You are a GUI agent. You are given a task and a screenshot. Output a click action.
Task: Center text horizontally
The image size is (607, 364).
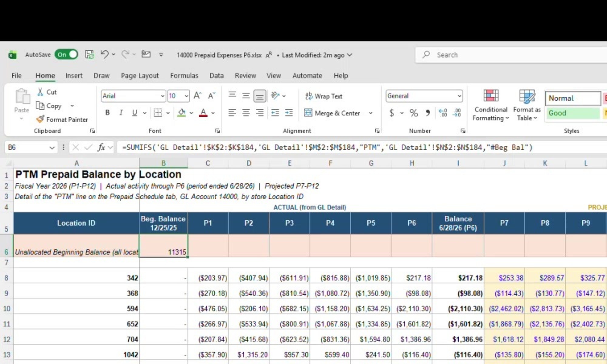(246, 113)
